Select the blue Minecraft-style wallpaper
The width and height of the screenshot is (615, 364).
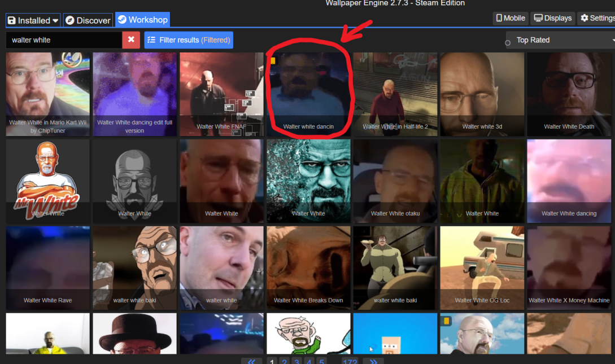(395, 334)
